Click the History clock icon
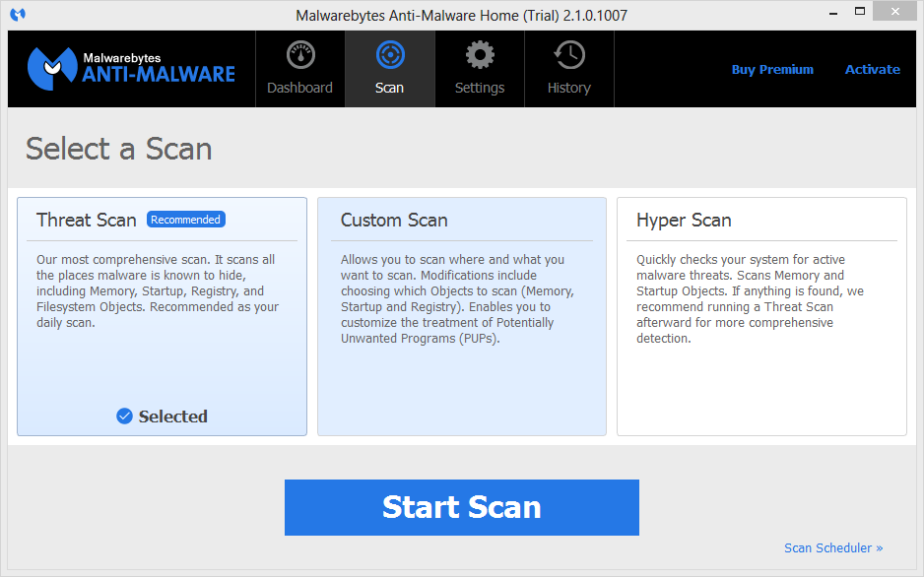Viewport: 924px width, 577px height. pos(569,55)
